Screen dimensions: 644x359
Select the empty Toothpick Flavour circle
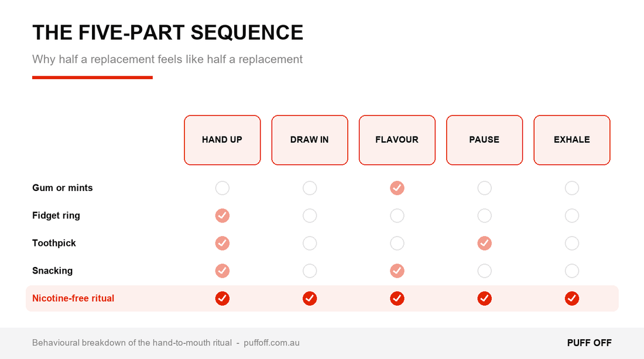pos(397,243)
